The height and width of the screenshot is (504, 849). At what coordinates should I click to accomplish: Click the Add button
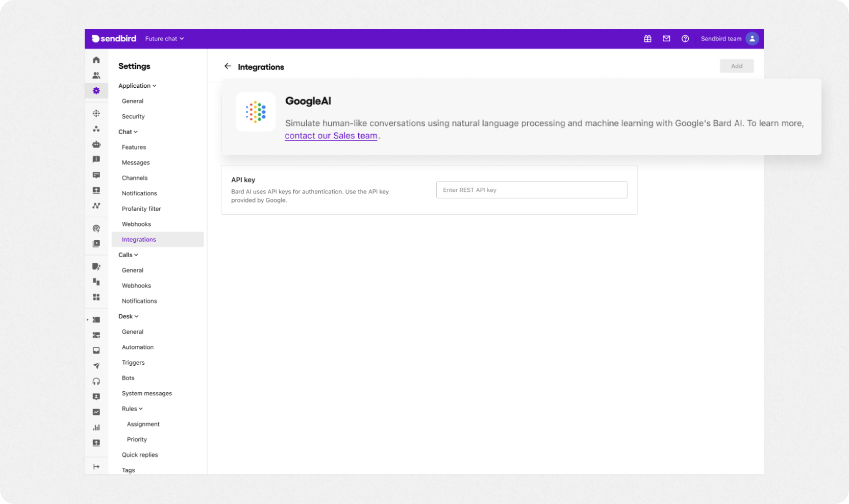(x=737, y=66)
